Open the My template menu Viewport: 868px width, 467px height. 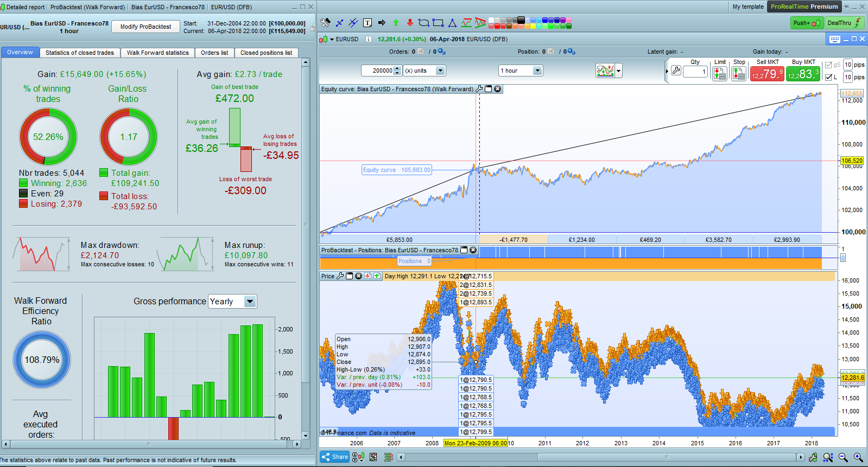tap(748, 7)
